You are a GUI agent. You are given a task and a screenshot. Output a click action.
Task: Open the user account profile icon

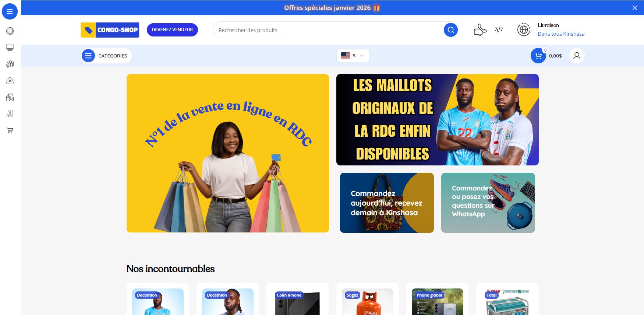(577, 56)
